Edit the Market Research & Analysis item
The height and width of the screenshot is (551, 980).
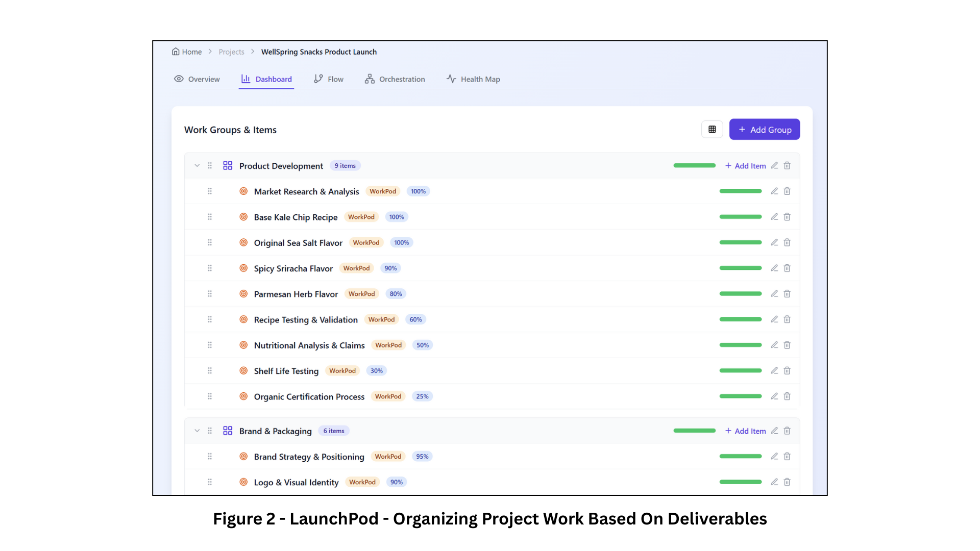click(x=774, y=191)
